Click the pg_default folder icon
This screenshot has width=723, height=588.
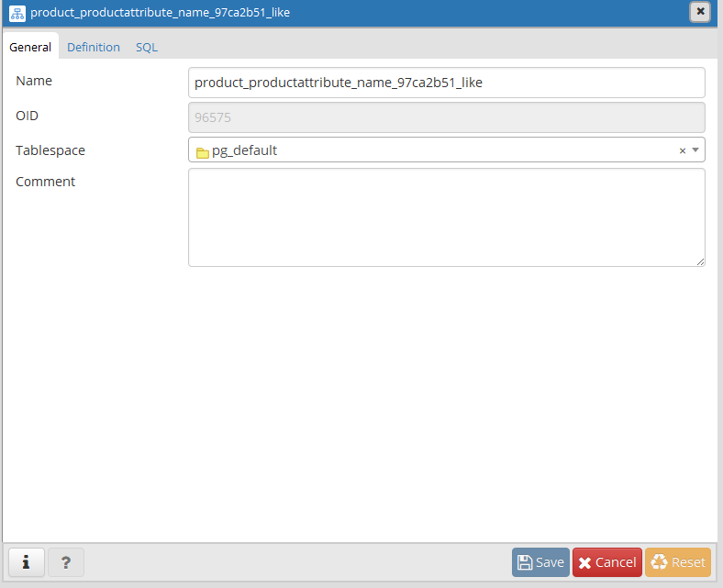coord(203,152)
